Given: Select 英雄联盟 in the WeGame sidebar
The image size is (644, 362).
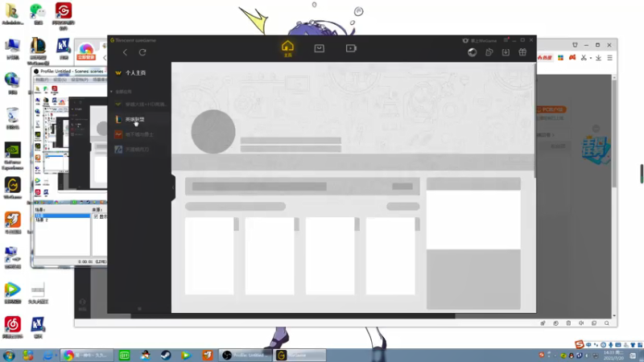Looking at the screenshot, I should click(139, 119).
